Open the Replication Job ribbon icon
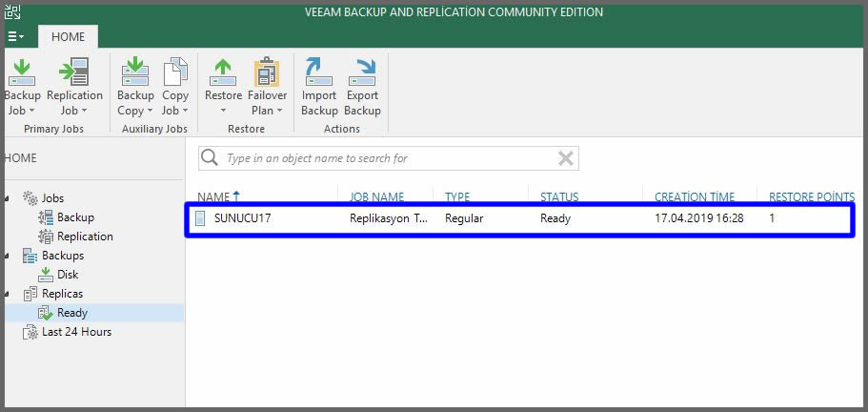The width and height of the screenshot is (868, 412). (x=74, y=74)
